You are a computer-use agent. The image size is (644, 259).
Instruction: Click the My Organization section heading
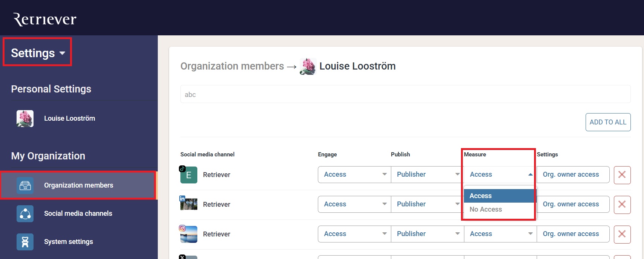click(x=48, y=156)
